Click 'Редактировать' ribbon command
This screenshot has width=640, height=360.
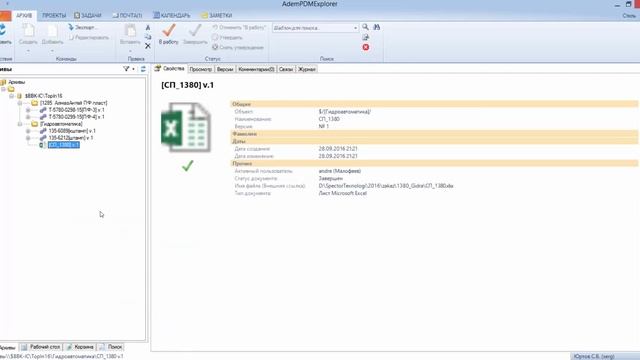[89, 38]
